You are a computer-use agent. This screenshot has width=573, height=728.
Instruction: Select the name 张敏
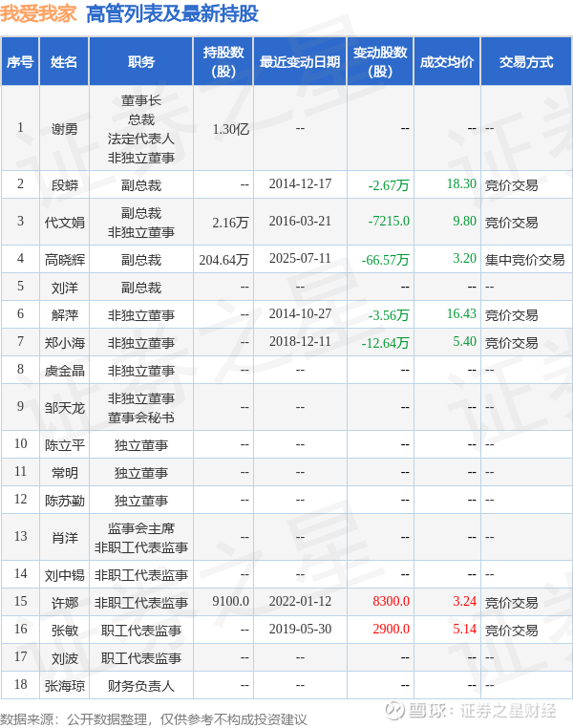(x=65, y=631)
